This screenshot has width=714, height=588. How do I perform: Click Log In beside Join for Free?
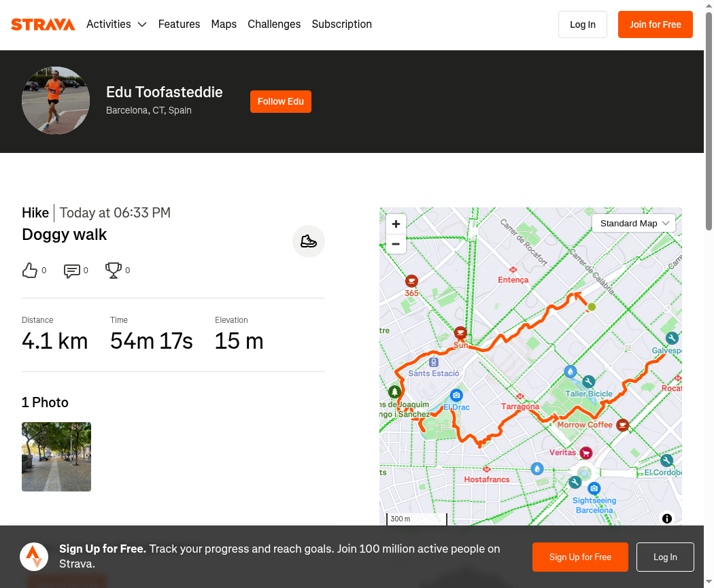point(582,24)
